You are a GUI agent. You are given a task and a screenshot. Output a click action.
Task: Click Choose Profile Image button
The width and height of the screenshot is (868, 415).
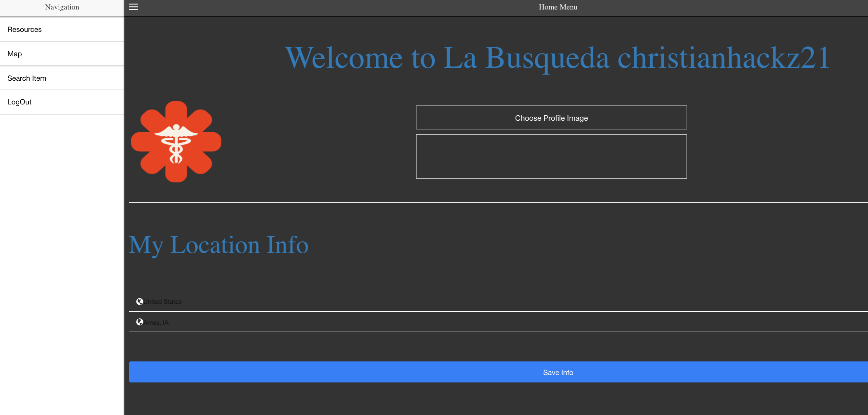point(551,118)
